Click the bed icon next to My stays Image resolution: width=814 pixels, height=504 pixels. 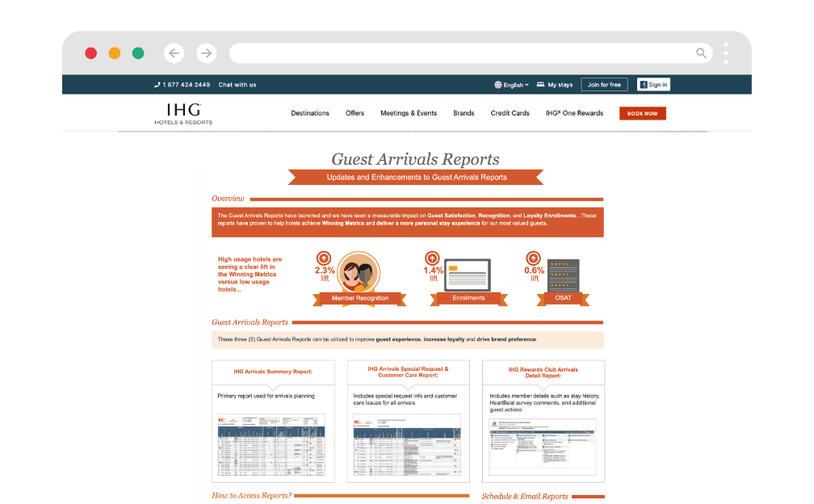pyautogui.click(x=540, y=84)
